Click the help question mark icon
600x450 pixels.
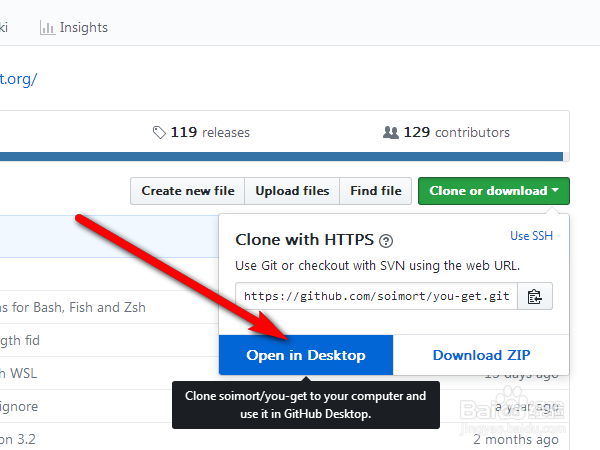tap(386, 241)
